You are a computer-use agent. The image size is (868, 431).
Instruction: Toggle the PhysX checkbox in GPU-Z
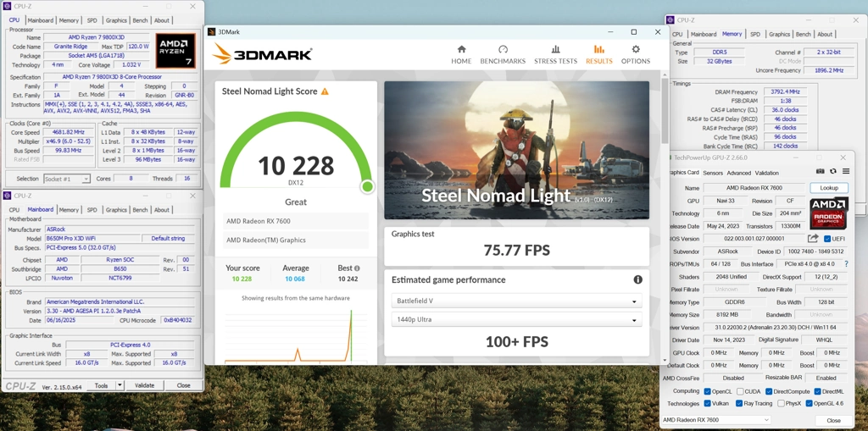(x=781, y=403)
